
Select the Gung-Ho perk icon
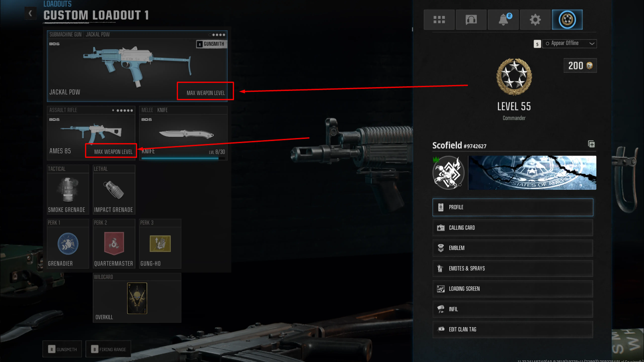(x=160, y=244)
